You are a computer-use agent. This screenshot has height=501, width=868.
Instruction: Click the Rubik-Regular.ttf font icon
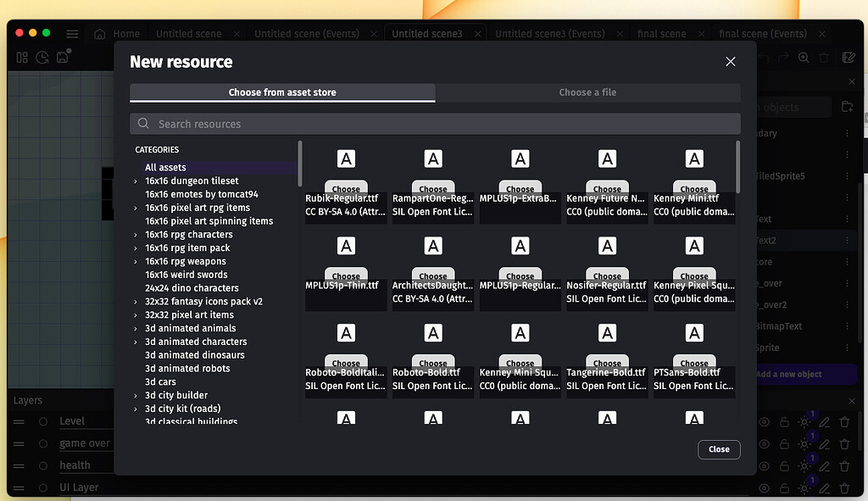[x=346, y=159]
